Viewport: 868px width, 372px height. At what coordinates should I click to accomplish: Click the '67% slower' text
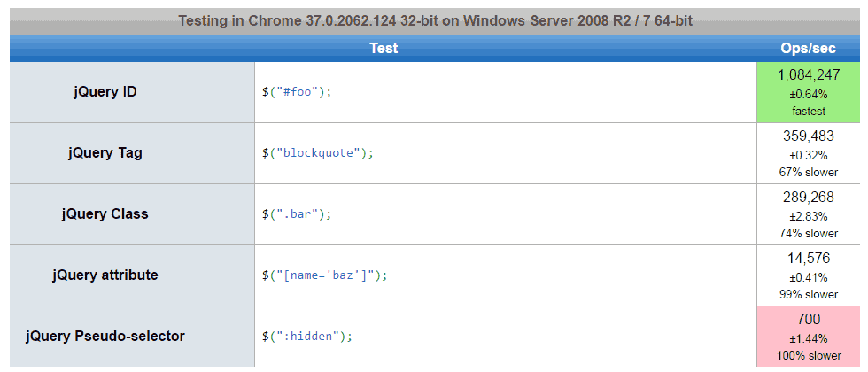[x=809, y=172]
